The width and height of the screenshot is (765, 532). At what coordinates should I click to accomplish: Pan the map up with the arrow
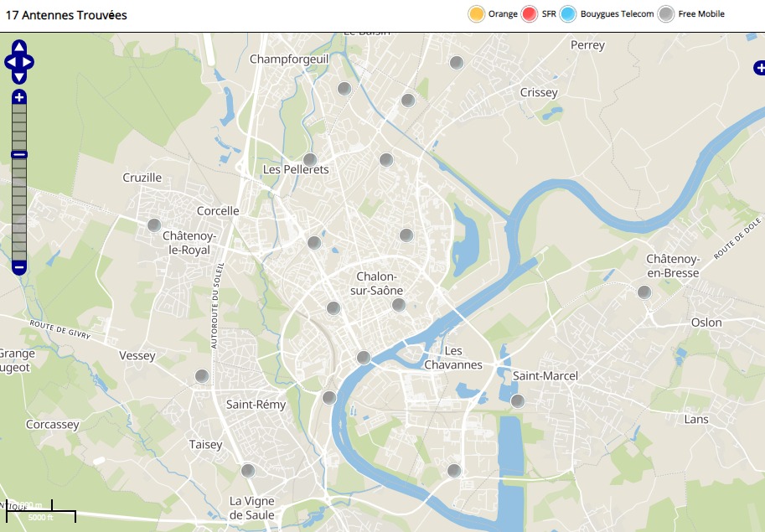click(19, 48)
